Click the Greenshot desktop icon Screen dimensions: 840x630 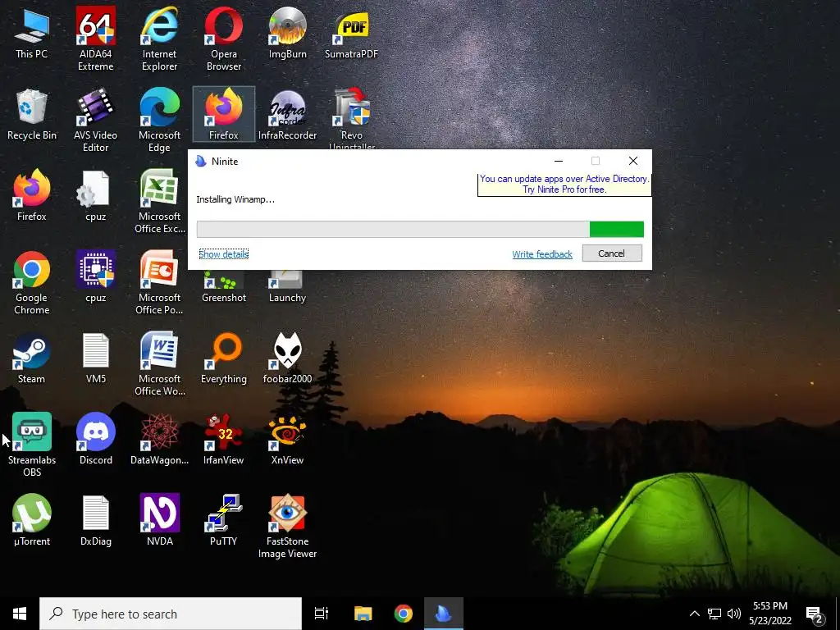pos(224,288)
